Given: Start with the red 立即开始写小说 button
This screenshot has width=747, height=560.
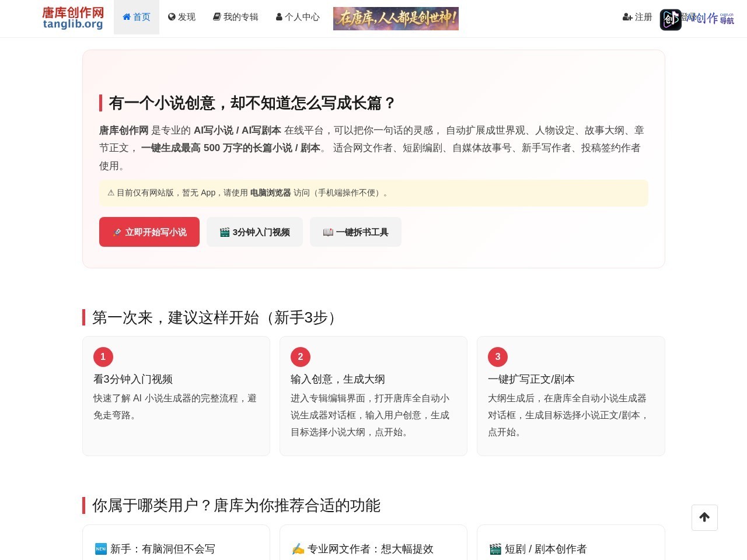Looking at the screenshot, I should (x=149, y=232).
